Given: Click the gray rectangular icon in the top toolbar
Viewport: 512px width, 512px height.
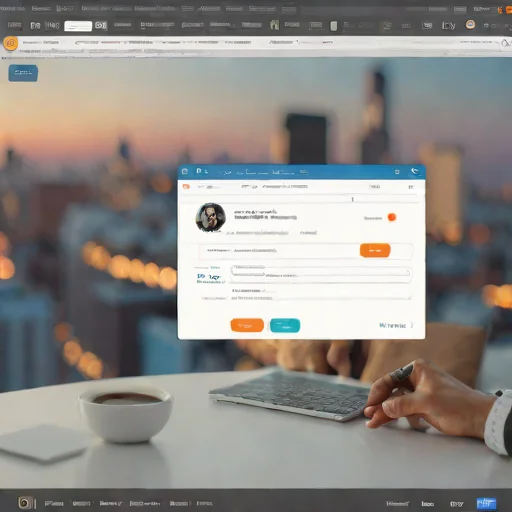Looking at the screenshot, I should pyautogui.click(x=334, y=26).
